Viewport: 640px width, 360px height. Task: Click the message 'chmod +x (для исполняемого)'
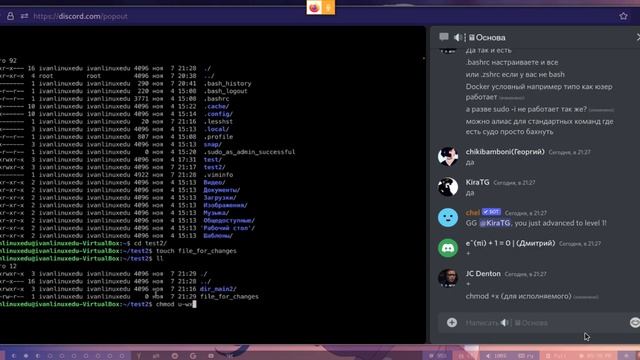(518, 296)
